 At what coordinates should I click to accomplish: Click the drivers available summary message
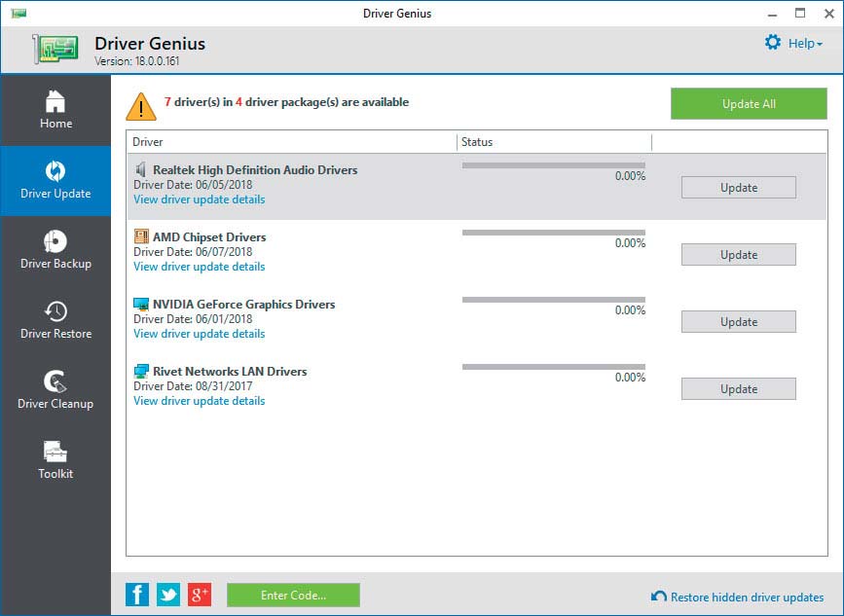point(286,102)
